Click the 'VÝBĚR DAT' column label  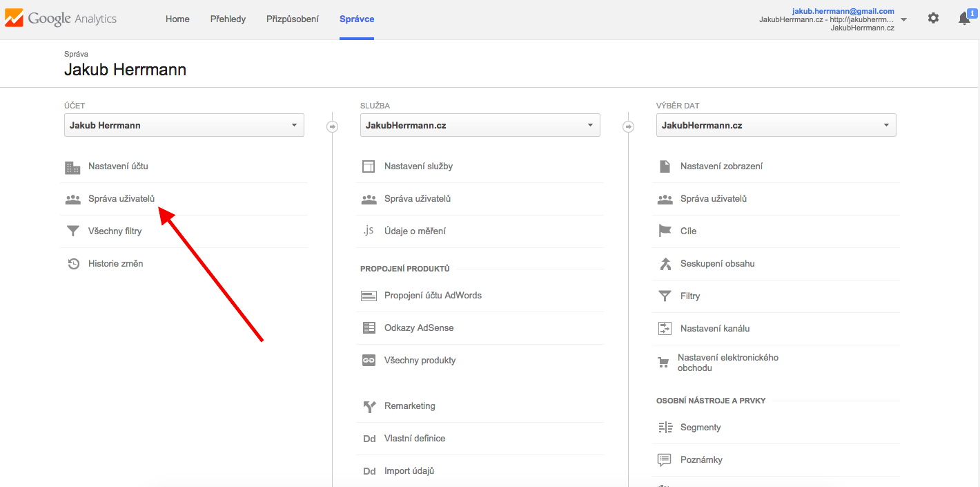point(678,106)
